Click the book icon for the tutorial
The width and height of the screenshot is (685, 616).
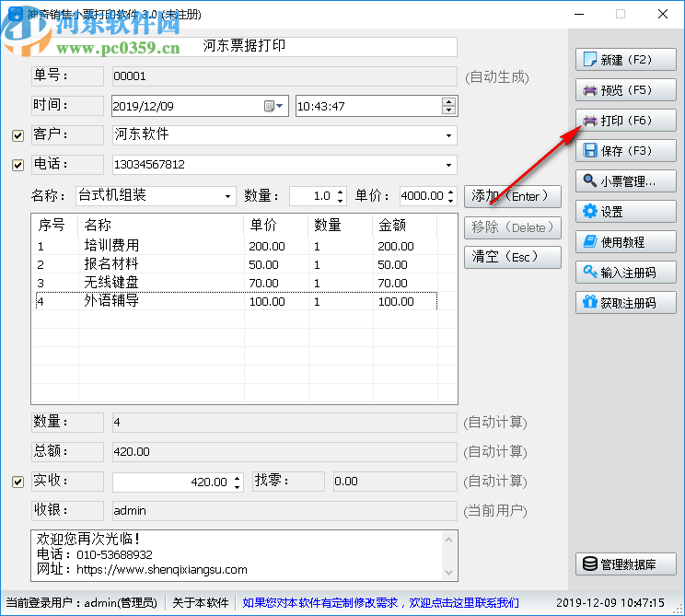[590, 241]
